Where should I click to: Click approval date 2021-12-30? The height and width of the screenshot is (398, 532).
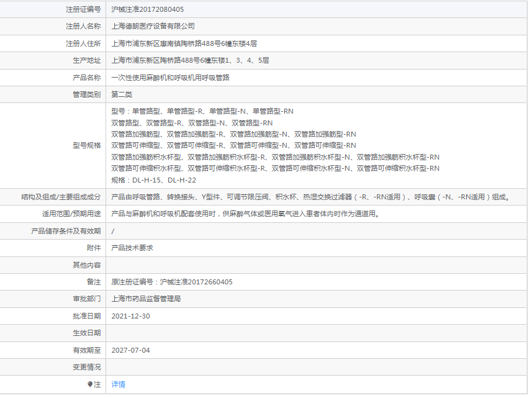[x=130, y=316]
